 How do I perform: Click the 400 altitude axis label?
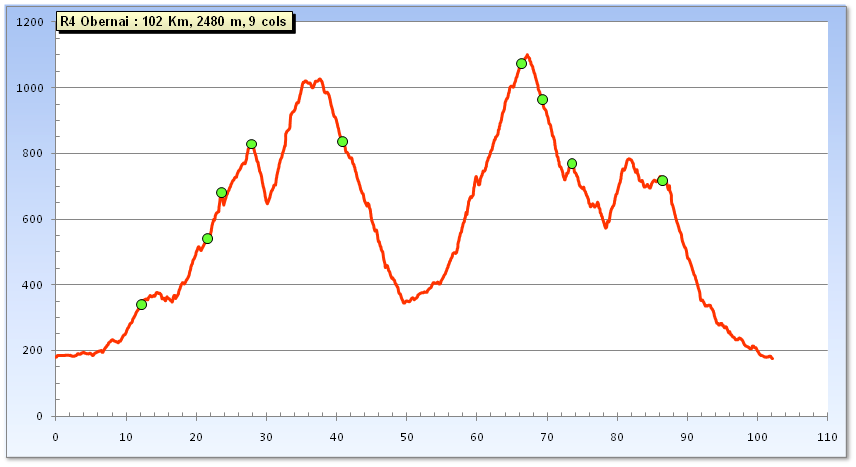[x=32, y=285]
